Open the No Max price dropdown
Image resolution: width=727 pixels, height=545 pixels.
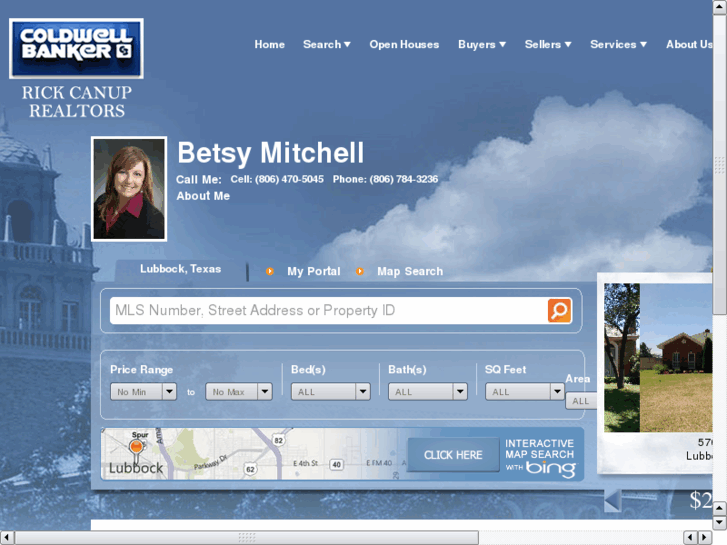pos(239,392)
